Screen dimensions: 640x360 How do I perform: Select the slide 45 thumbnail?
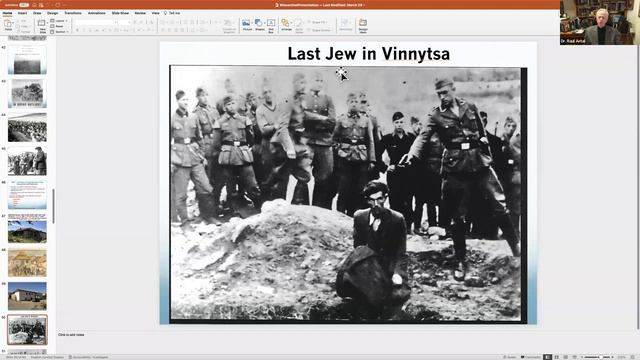point(27,161)
